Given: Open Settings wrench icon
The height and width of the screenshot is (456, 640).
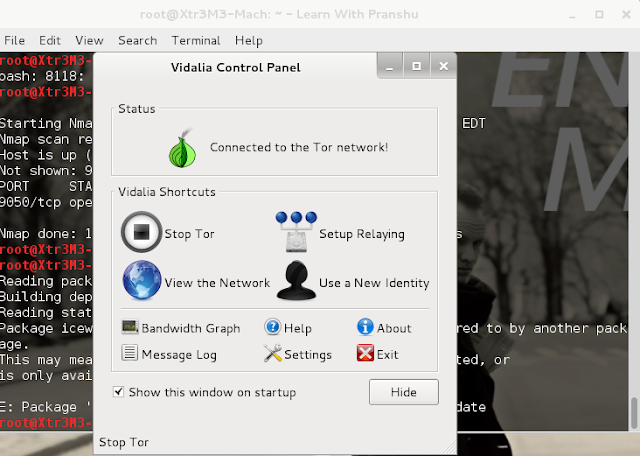Looking at the screenshot, I should pos(272,353).
